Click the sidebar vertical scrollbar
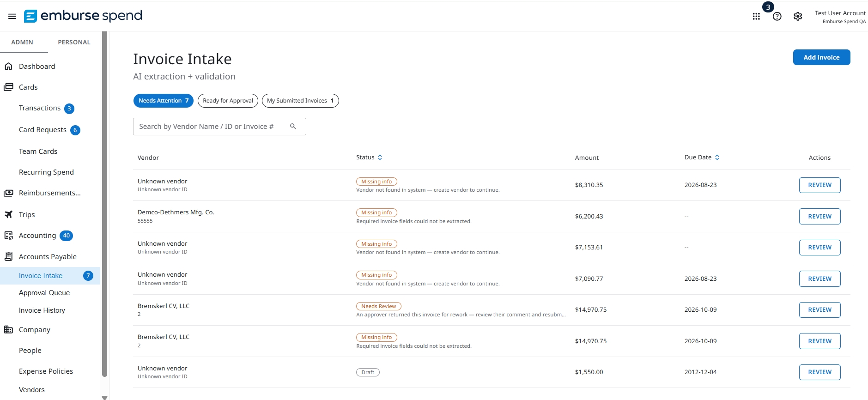 pyautogui.click(x=104, y=203)
